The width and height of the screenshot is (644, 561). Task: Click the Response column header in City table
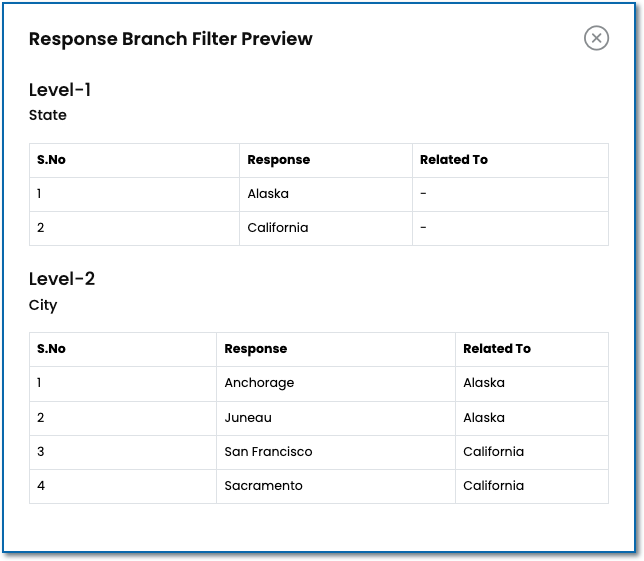[255, 349]
